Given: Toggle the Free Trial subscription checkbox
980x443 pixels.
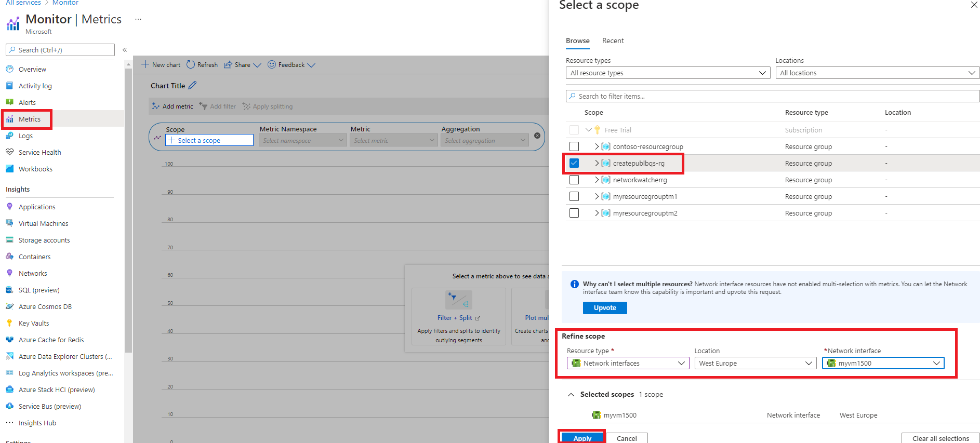Looking at the screenshot, I should pos(574,130).
